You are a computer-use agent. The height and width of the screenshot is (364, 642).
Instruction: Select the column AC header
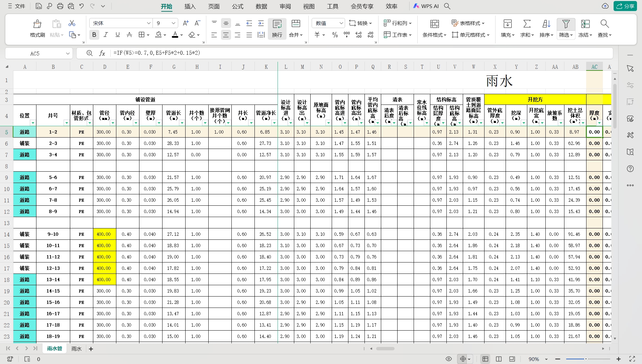(x=594, y=67)
